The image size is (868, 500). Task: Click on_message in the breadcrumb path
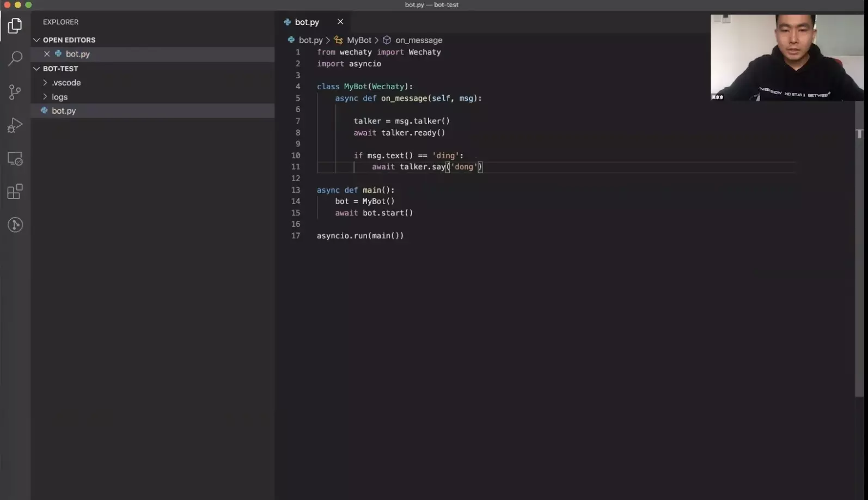click(418, 40)
